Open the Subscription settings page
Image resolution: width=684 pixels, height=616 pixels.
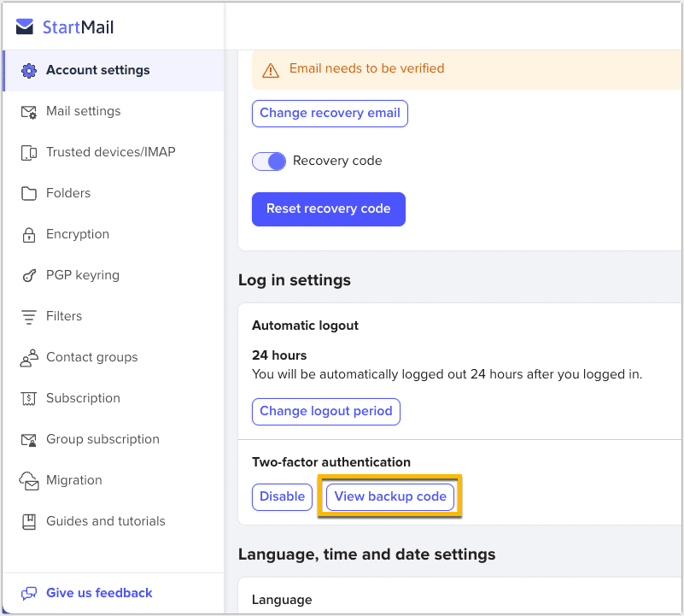[x=83, y=398]
